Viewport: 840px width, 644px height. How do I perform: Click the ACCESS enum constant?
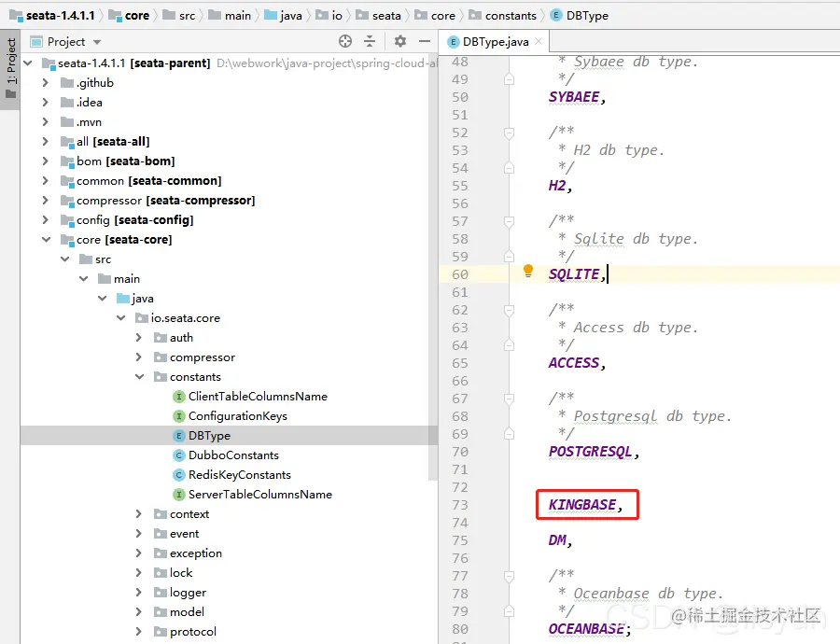click(574, 363)
